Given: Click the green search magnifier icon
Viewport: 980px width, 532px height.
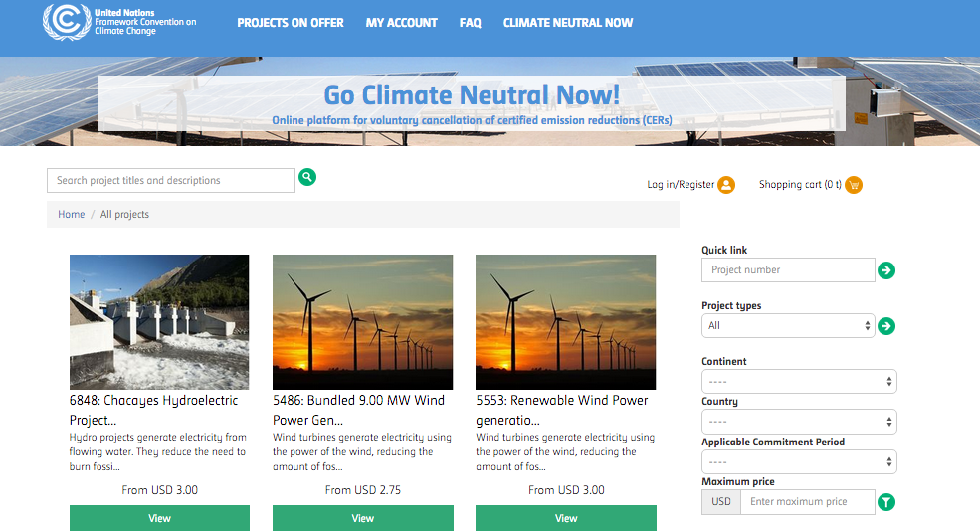Looking at the screenshot, I should pyautogui.click(x=307, y=177).
